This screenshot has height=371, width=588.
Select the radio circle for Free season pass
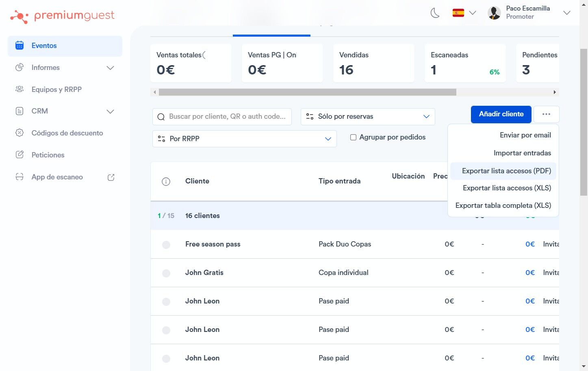tap(166, 244)
